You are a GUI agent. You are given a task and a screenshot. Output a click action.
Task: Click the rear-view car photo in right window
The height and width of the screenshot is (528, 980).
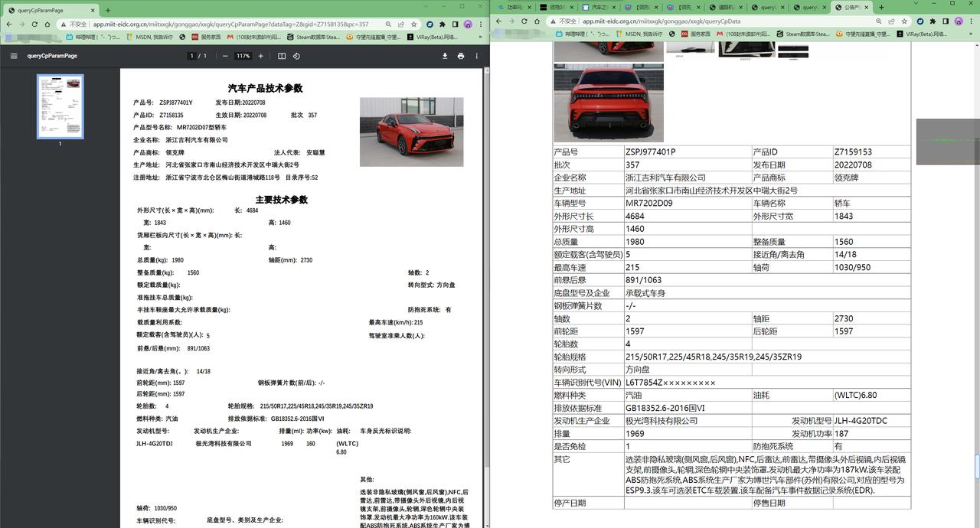point(609,103)
